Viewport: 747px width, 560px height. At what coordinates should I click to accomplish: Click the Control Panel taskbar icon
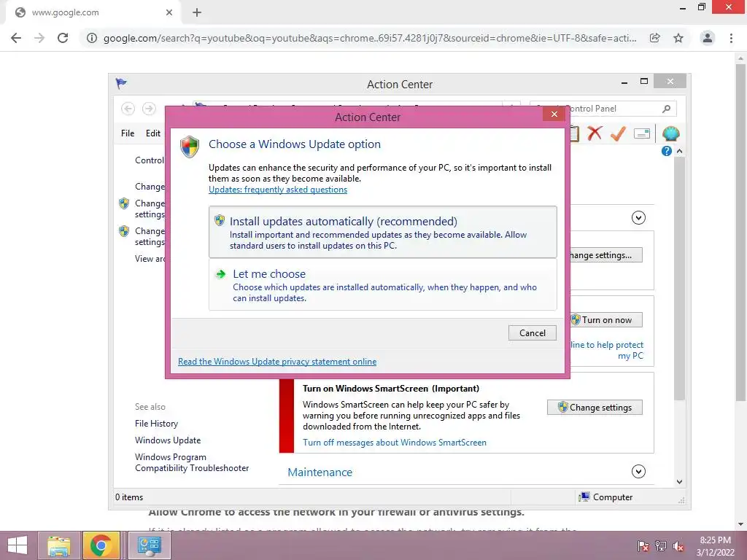coord(149,545)
